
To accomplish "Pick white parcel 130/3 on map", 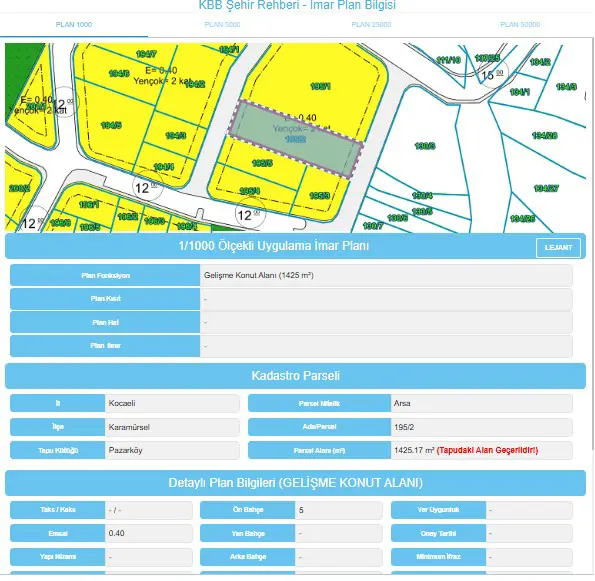I will click(x=425, y=146).
